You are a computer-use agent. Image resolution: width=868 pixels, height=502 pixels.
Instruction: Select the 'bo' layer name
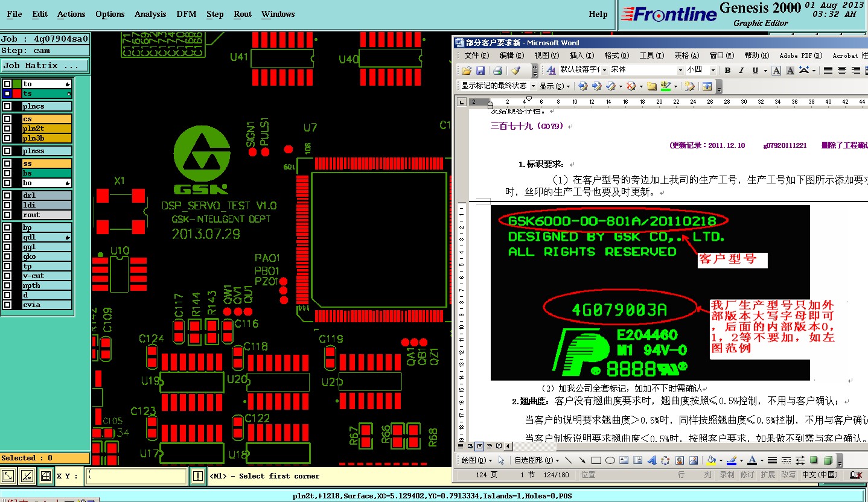(47, 183)
